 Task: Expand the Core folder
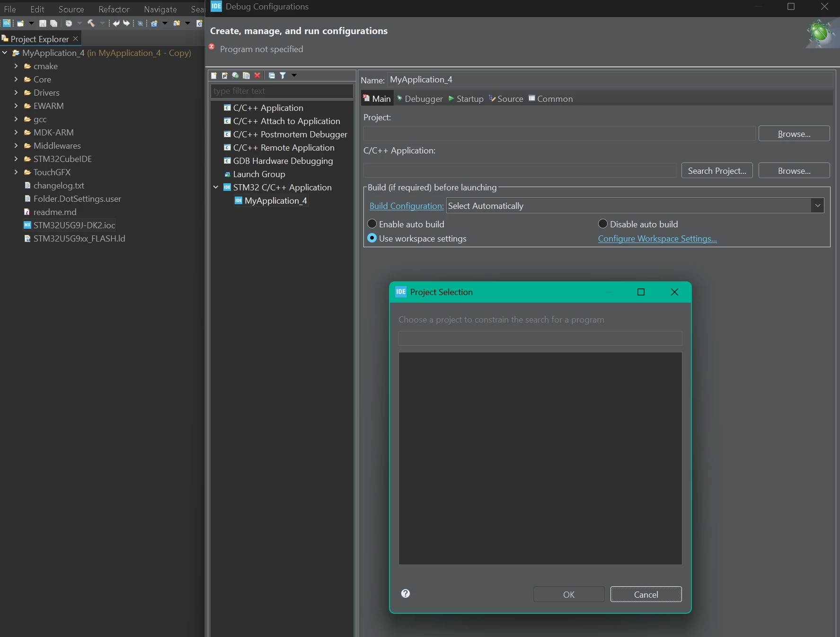(16, 79)
